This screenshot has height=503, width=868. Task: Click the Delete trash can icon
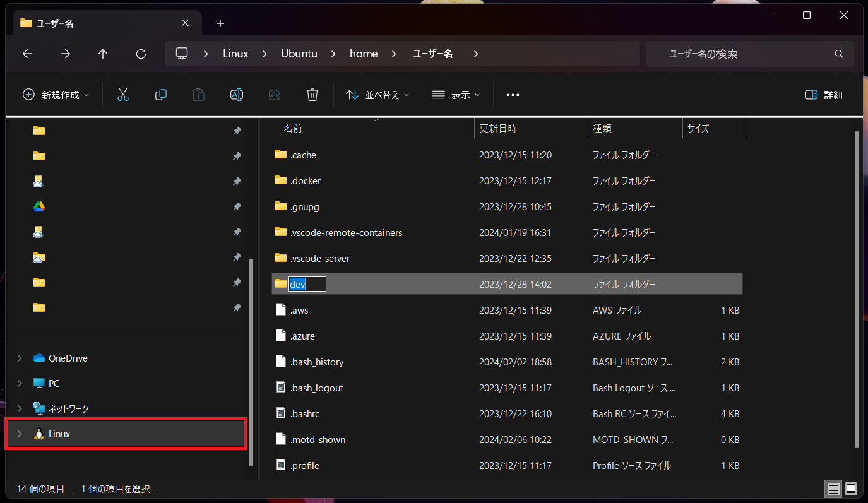coord(312,95)
